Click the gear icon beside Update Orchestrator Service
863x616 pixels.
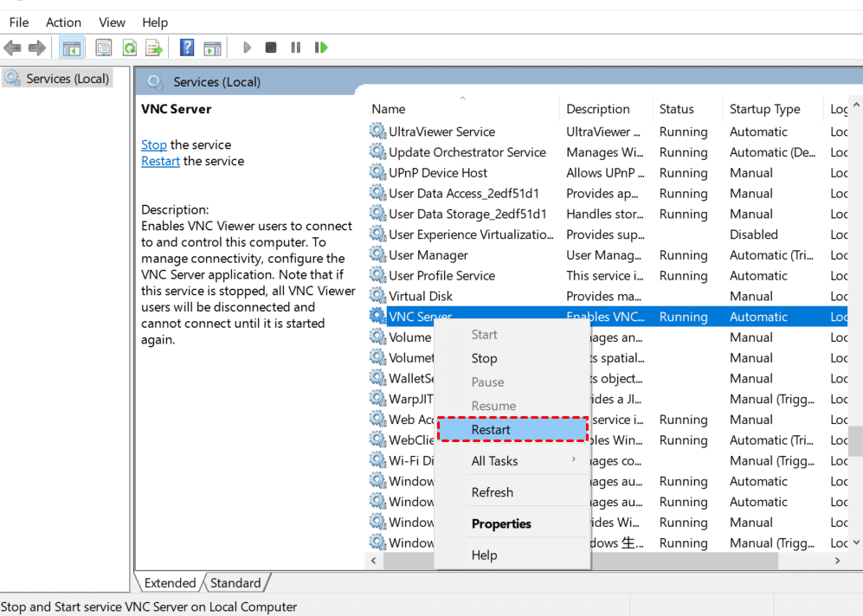point(377,151)
